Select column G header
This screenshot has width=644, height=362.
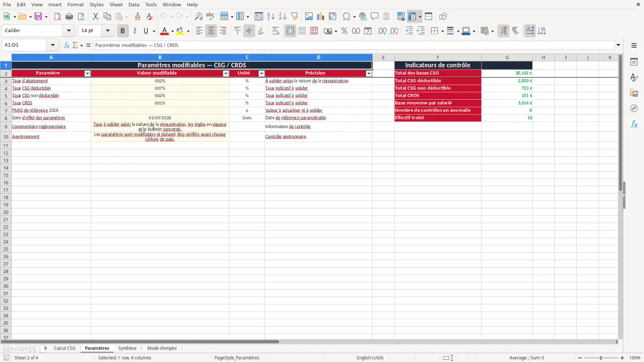point(507,57)
